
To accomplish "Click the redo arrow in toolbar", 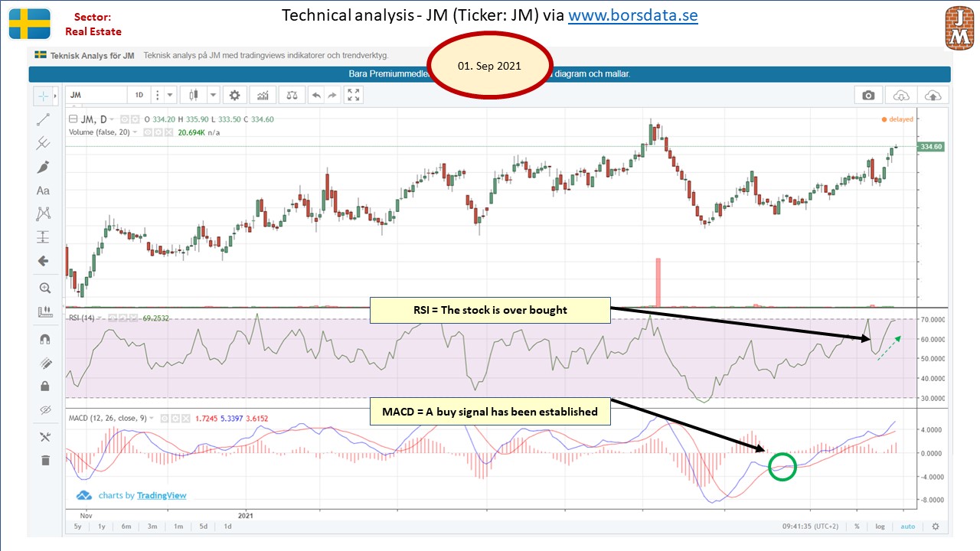I will coord(332,95).
